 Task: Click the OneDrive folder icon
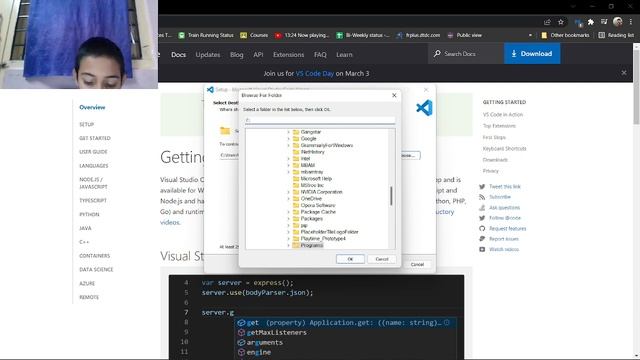tap(296, 199)
